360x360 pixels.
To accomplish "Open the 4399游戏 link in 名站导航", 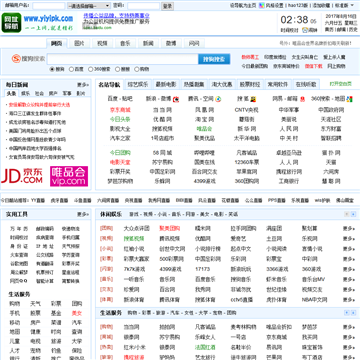I will coord(204,181).
